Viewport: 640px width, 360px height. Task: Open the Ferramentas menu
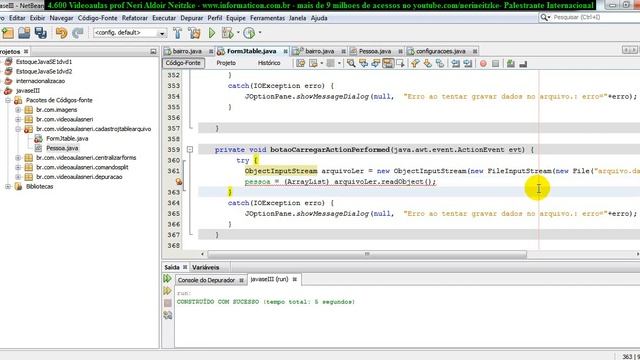click(267, 18)
